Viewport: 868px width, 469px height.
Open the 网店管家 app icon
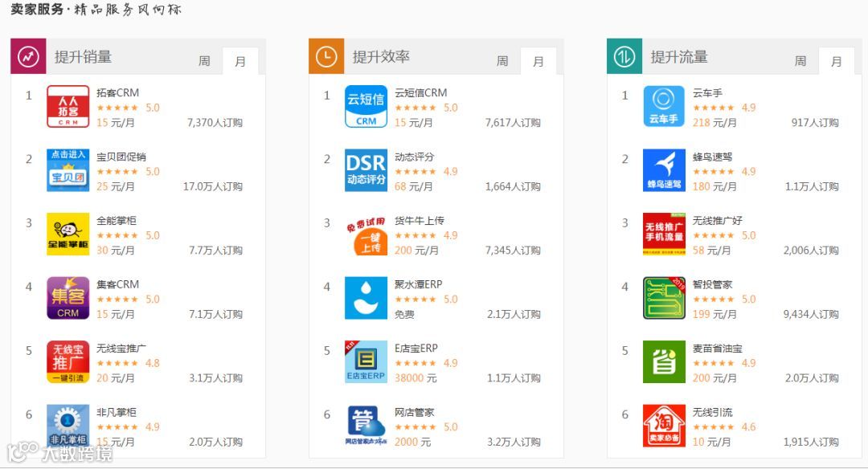click(366, 426)
